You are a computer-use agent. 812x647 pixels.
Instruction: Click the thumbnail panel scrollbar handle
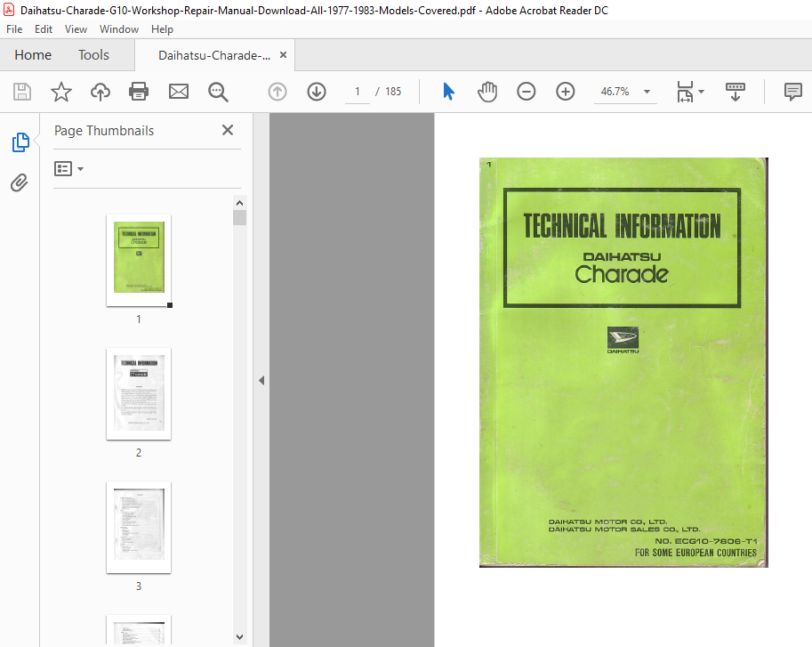pos(239,217)
